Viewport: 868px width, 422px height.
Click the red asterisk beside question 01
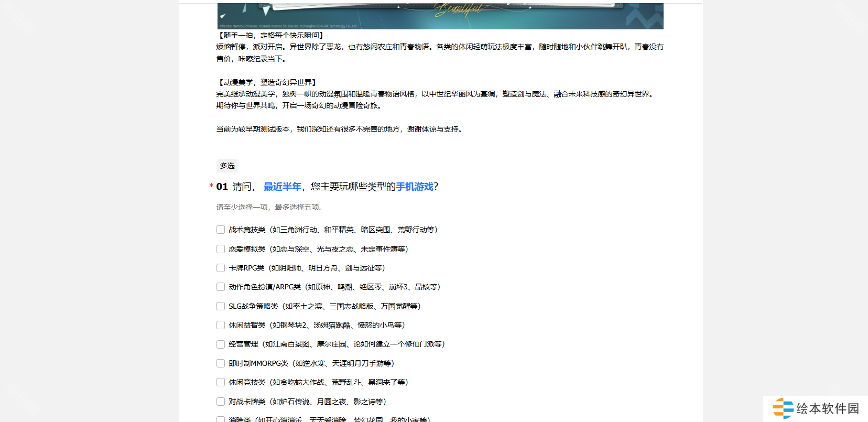[x=211, y=186]
